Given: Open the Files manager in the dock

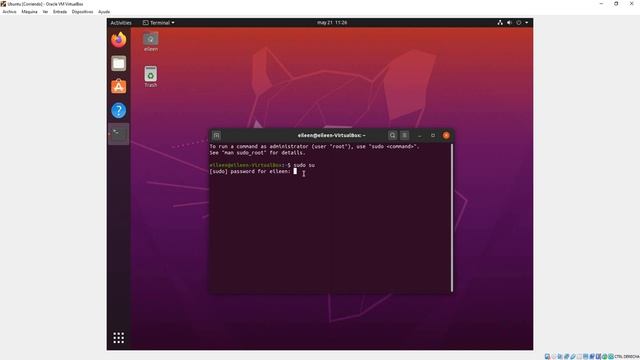Looking at the screenshot, I should 119,63.
